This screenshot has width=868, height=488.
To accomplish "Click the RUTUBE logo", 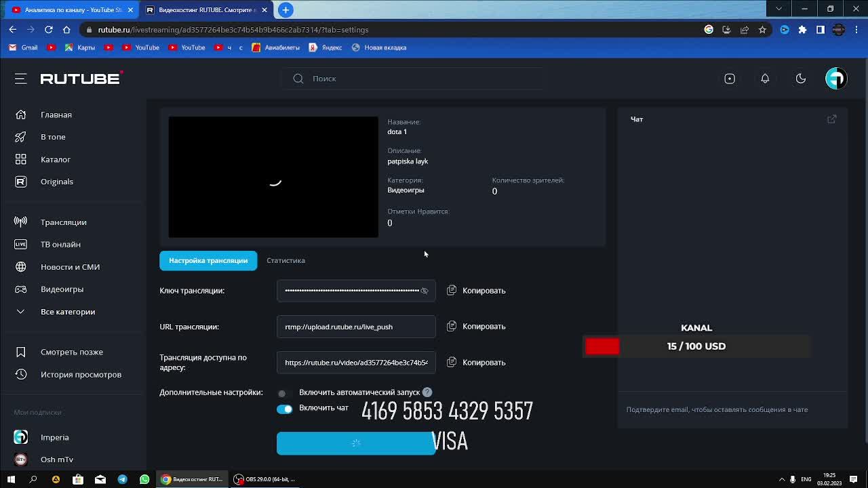I will pyautogui.click(x=81, y=78).
